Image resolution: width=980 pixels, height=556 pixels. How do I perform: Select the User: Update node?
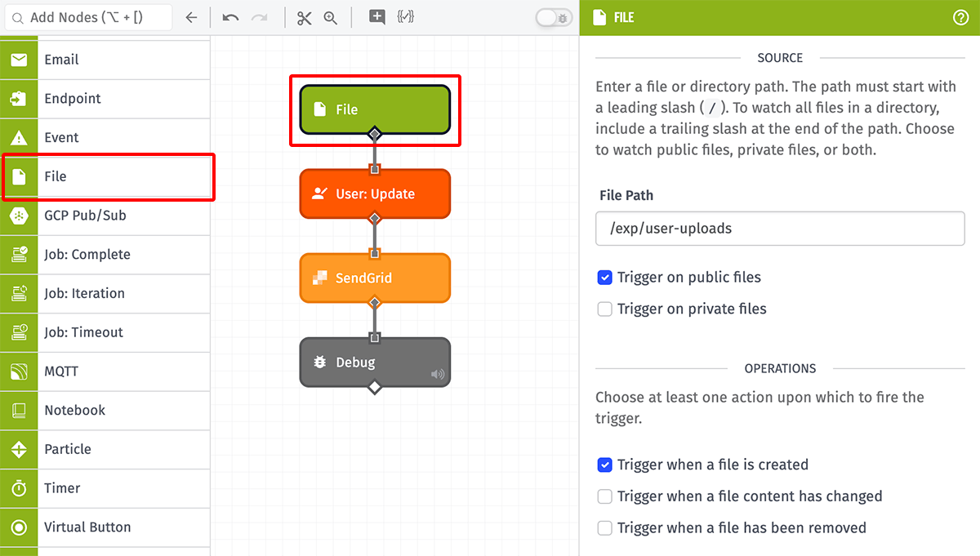[x=375, y=194]
